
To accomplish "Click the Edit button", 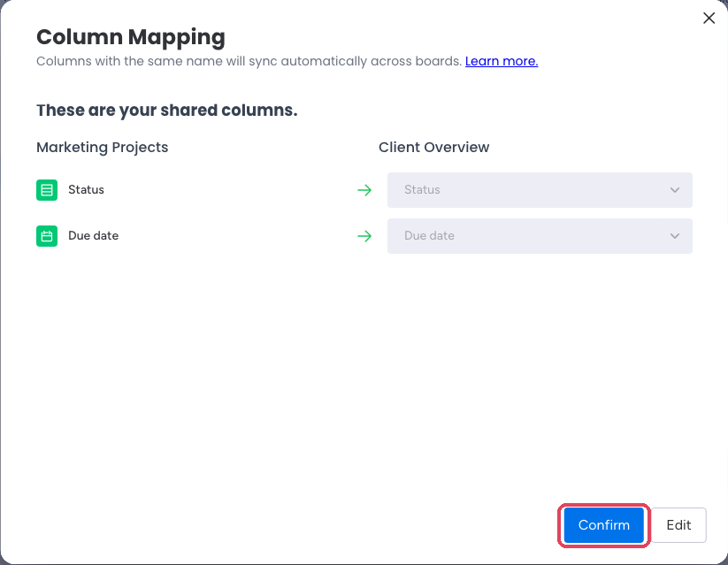I will (x=678, y=525).
